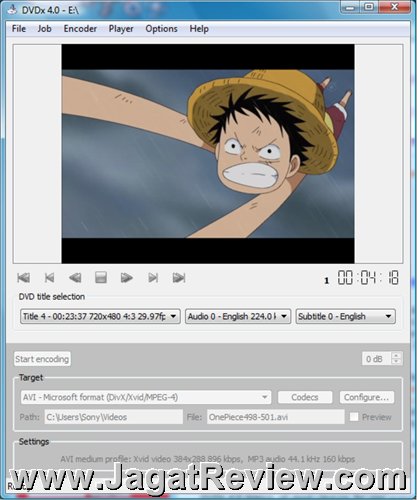Screen dimensions: 417x500
Task: Click the 00:04:18 time counter
Action: tap(368, 278)
